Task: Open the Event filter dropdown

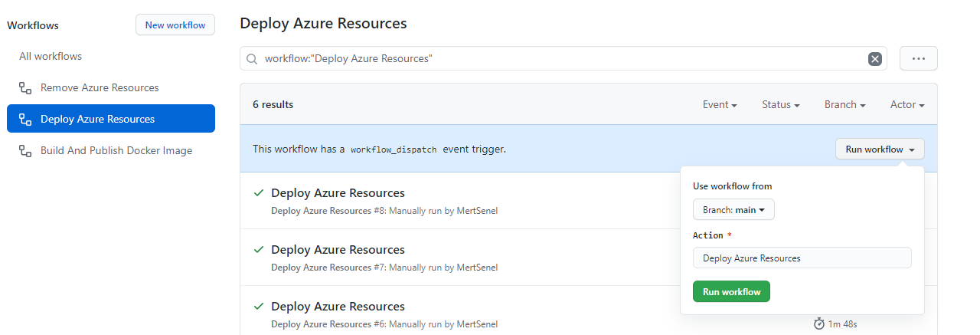Action: [x=720, y=105]
